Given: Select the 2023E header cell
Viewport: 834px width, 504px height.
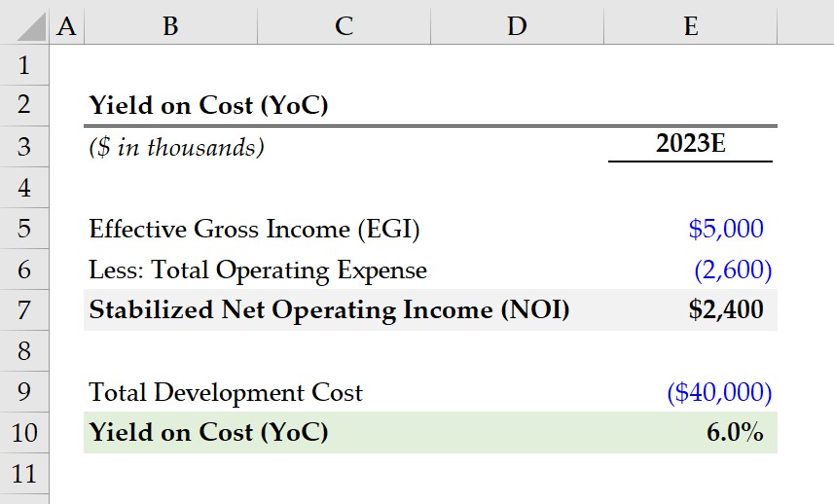Looking at the screenshot, I should pos(690,144).
